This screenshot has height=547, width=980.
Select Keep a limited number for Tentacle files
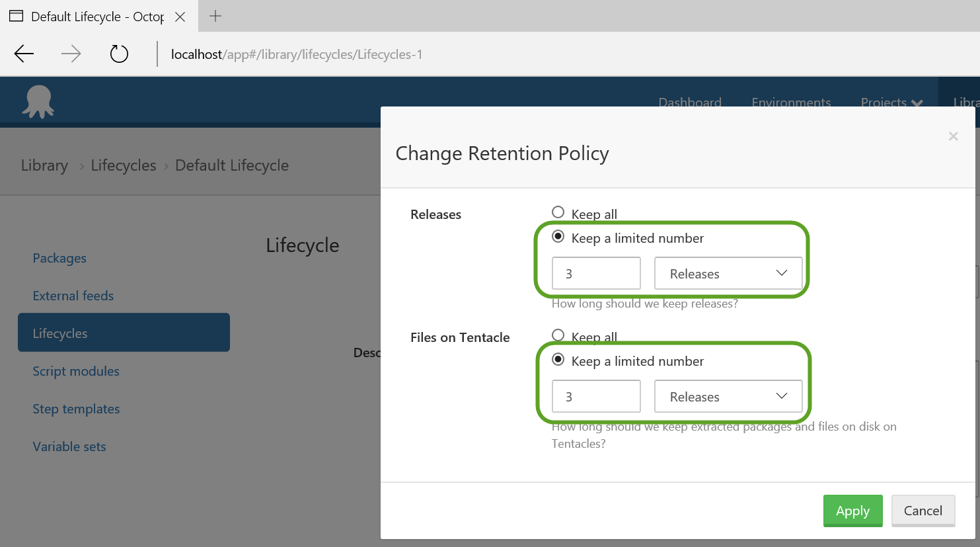558,360
